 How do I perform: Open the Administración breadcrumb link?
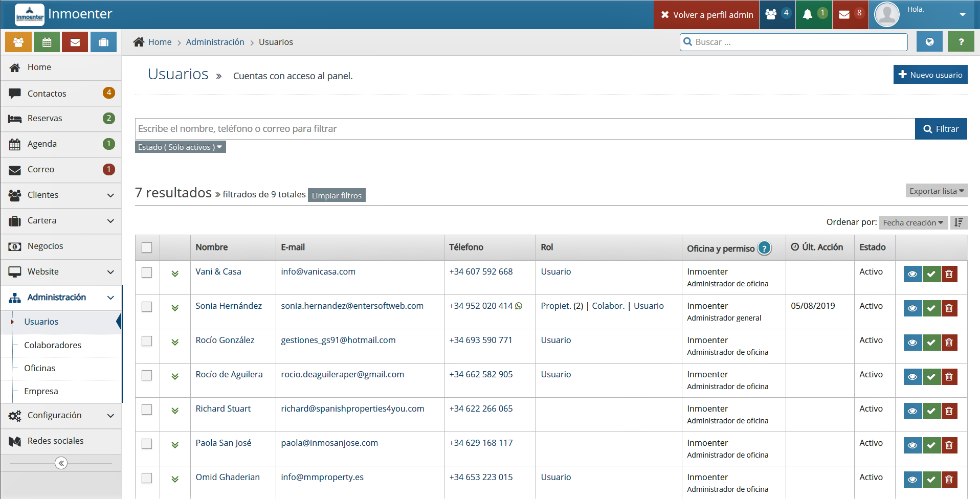pos(215,42)
